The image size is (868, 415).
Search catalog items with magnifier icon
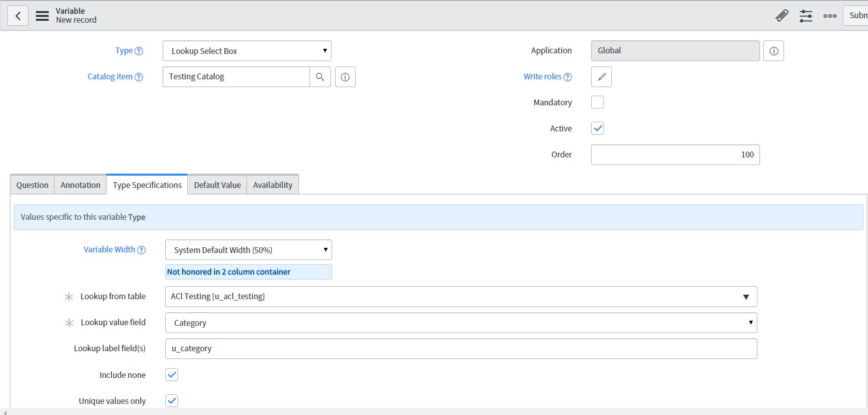320,77
